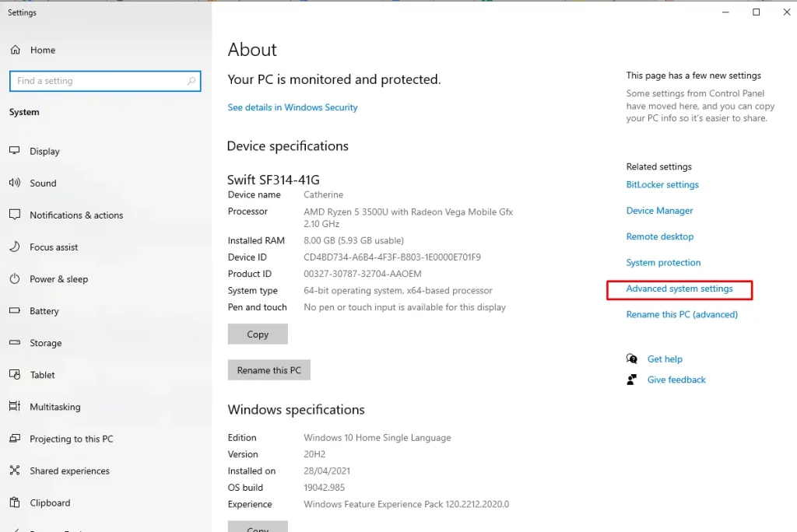The width and height of the screenshot is (797, 532).
Task: Open Projecting to this PC
Action: click(71, 439)
